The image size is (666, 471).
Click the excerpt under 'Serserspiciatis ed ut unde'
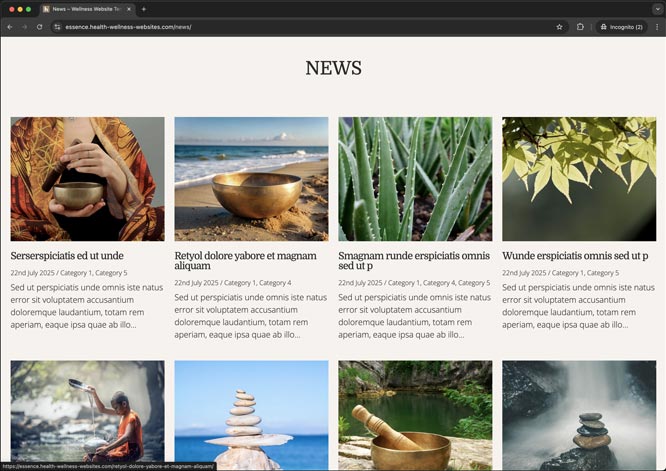[87, 306]
